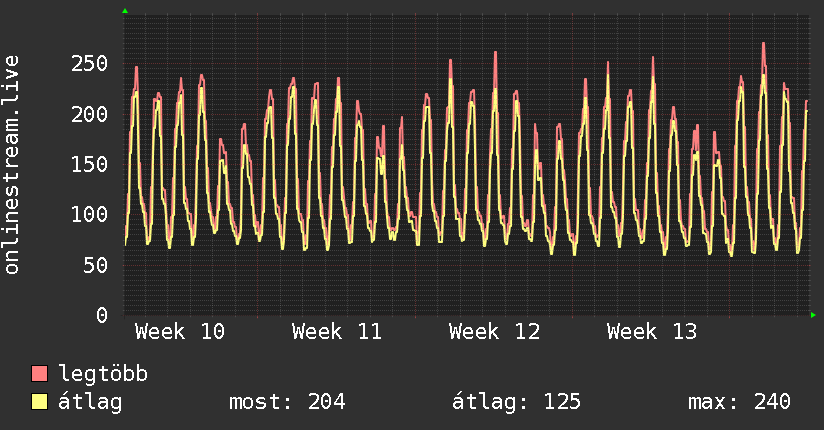
Task: Click the Week 12 axis label
Action: click(x=495, y=332)
